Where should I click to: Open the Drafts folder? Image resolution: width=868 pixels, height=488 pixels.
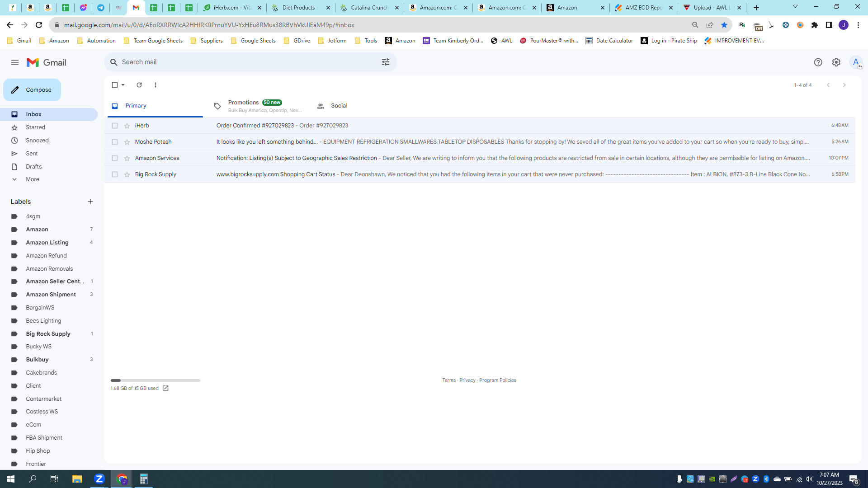(33, 167)
